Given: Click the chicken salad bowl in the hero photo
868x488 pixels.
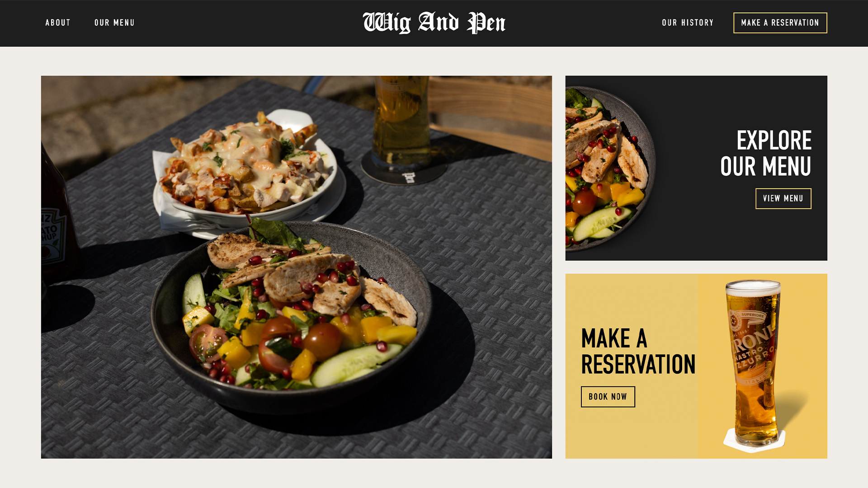Looking at the screenshot, I should [x=294, y=316].
